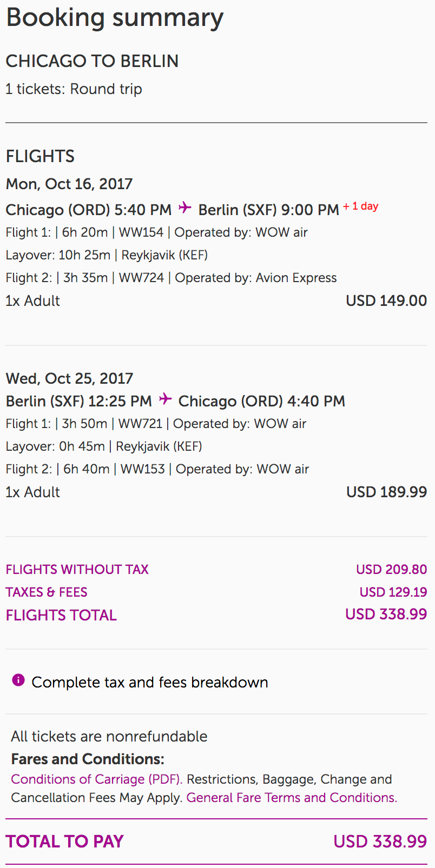Expand Complete tax and fees breakdown
Viewport: 435px width, 868px height.
coord(149,682)
